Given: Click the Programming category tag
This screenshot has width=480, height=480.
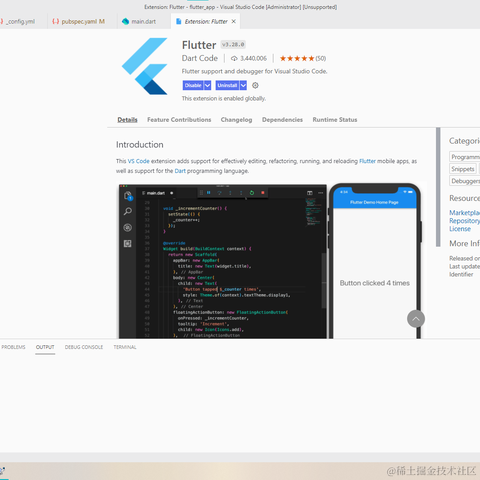Looking at the screenshot, I should tap(465, 157).
